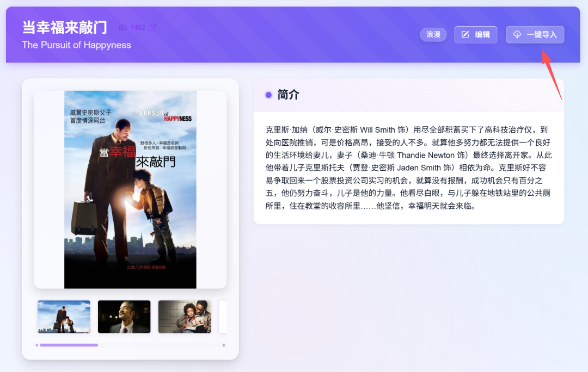588x372 pixels.
Task: Select the thumbnail of father hugging son
Action: point(185,317)
